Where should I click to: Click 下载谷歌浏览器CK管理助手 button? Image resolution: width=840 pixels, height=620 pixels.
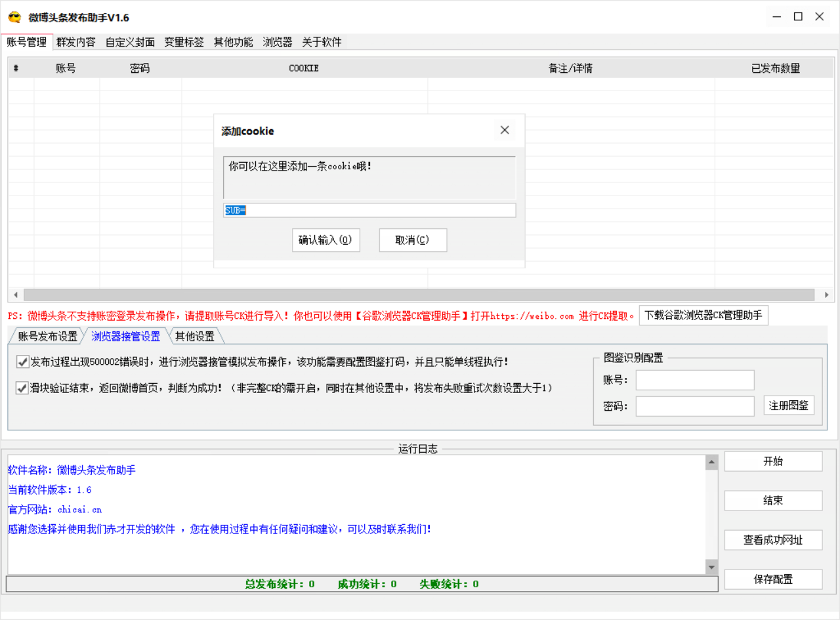click(x=703, y=315)
